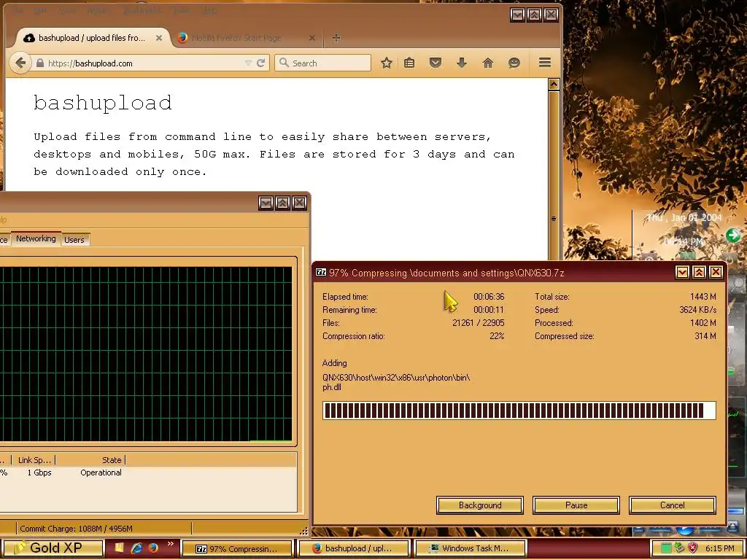The image size is (747, 560).
Task: Click the green arrow on desktop clock gadget
Action: click(732, 236)
